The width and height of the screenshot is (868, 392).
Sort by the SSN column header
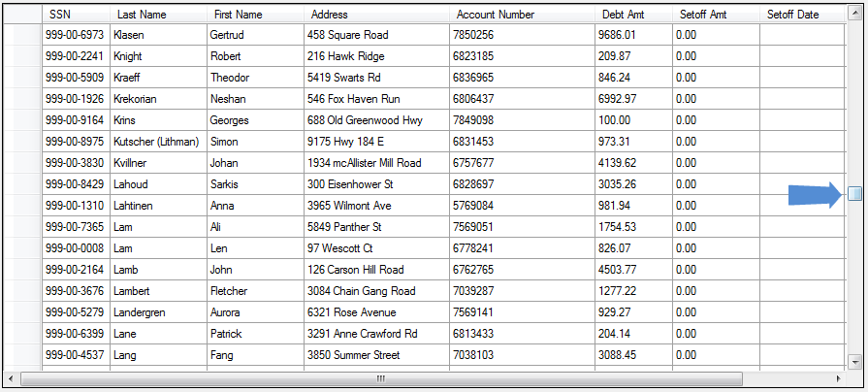click(77, 15)
